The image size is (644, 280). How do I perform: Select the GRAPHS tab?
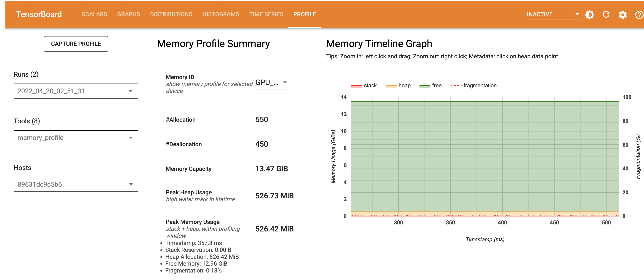click(129, 14)
